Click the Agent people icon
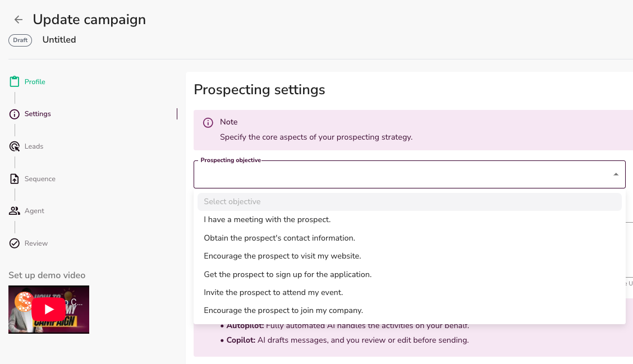Image resolution: width=633 pixels, height=364 pixels. click(15, 211)
